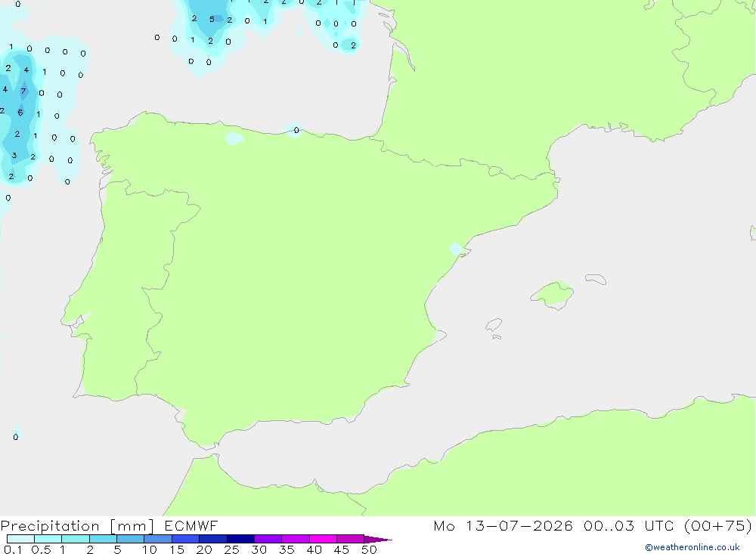The width and height of the screenshot is (756, 554).
Task: Select the 35–40 mm legend swatch
Action: [x=296, y=539]
